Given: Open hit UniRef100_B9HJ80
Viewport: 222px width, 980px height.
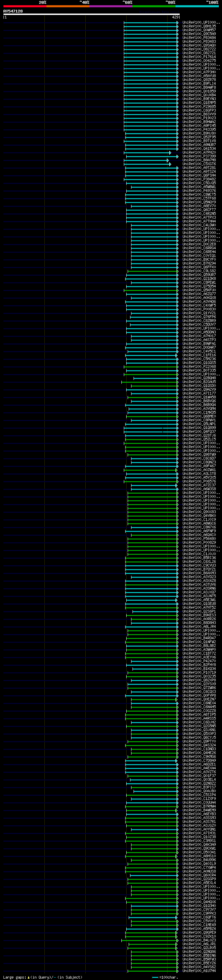Looking at the screenshot, I should point(199,133).
